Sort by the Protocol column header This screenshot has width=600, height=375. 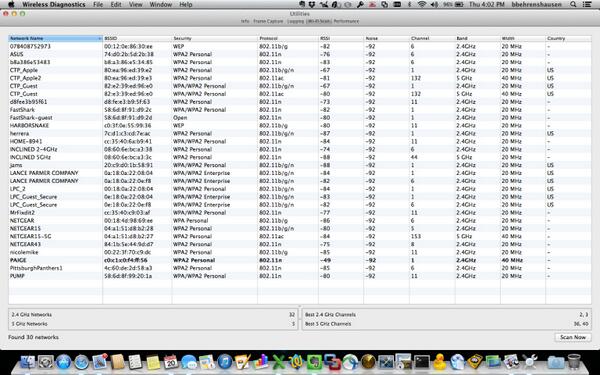point(288,39)
